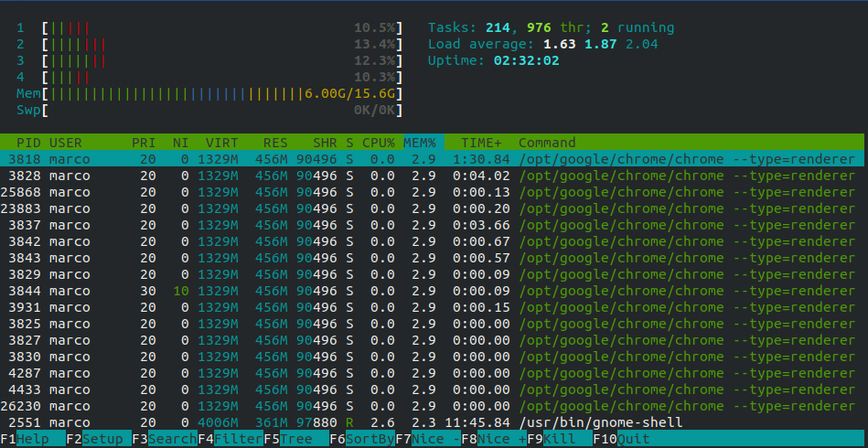Lower niceness with F7 Nice -

coord(428,439)
